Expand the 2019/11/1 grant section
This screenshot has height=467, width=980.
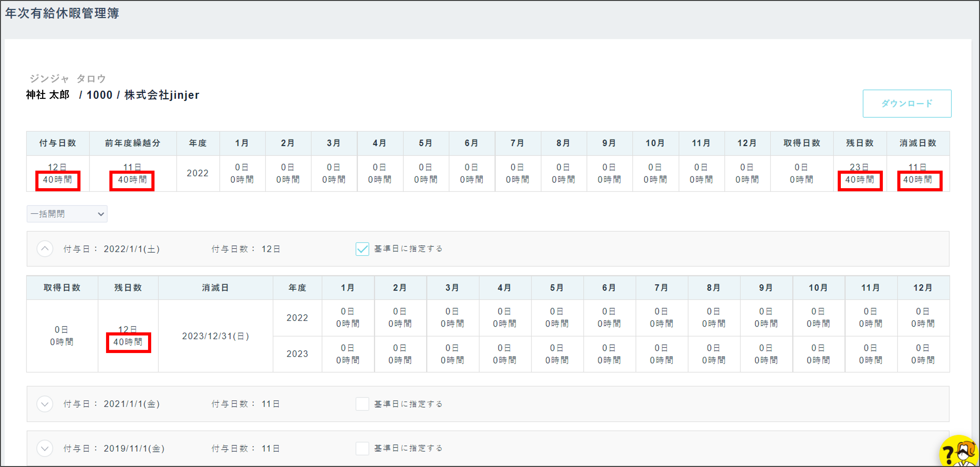pos(45,448)
